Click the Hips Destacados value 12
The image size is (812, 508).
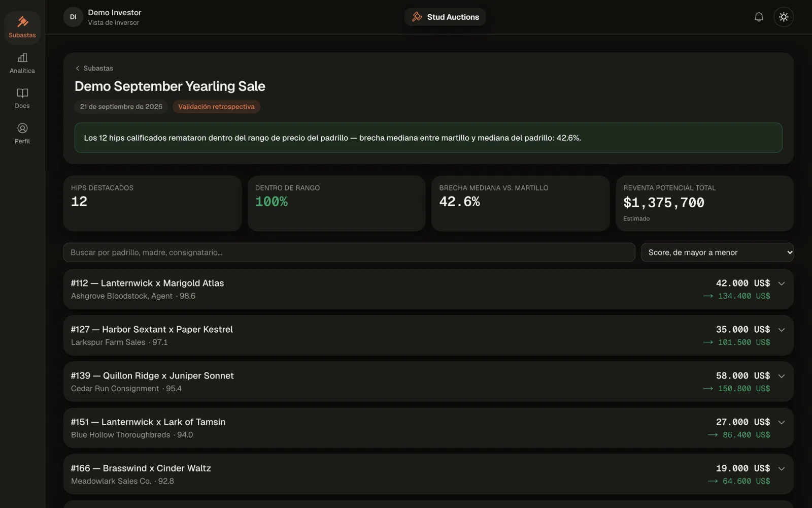(79, 202)
